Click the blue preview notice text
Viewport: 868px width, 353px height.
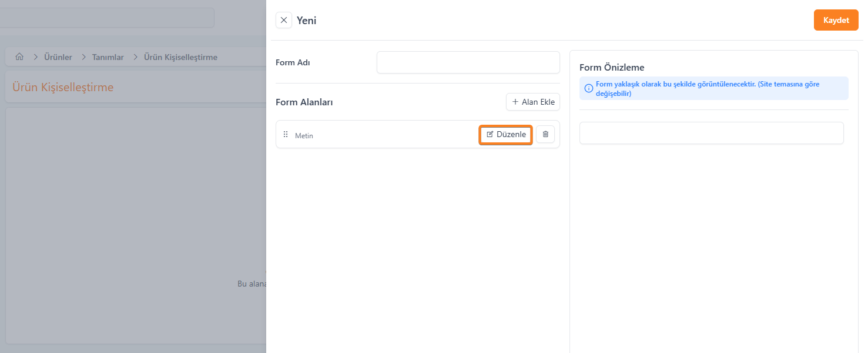708,89
